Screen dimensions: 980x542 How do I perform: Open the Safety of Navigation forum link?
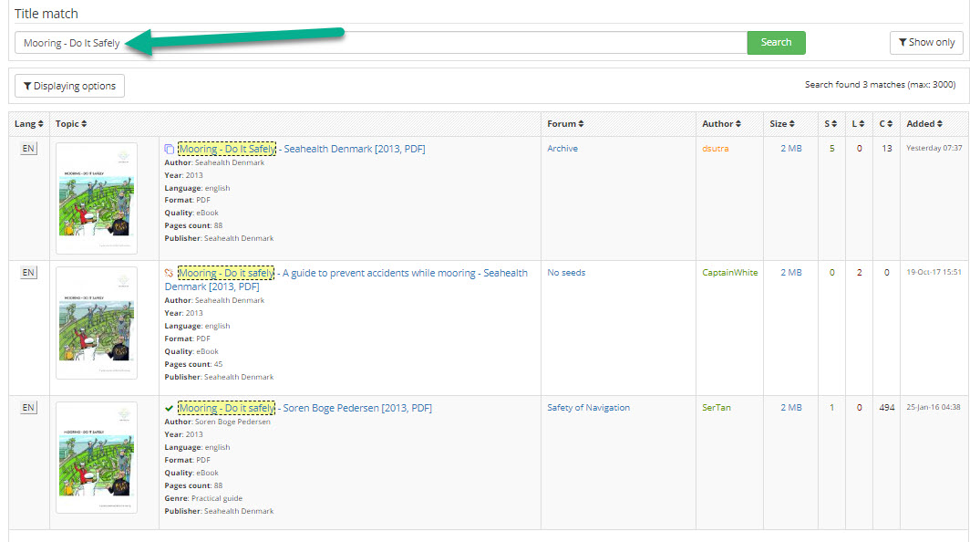[x=588, y=408]
